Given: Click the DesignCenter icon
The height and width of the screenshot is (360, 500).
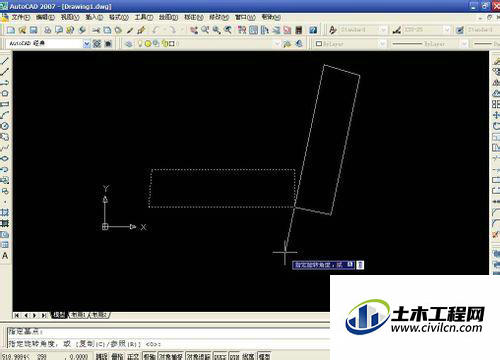Looking at the screenshot, I should pos(253,30).
